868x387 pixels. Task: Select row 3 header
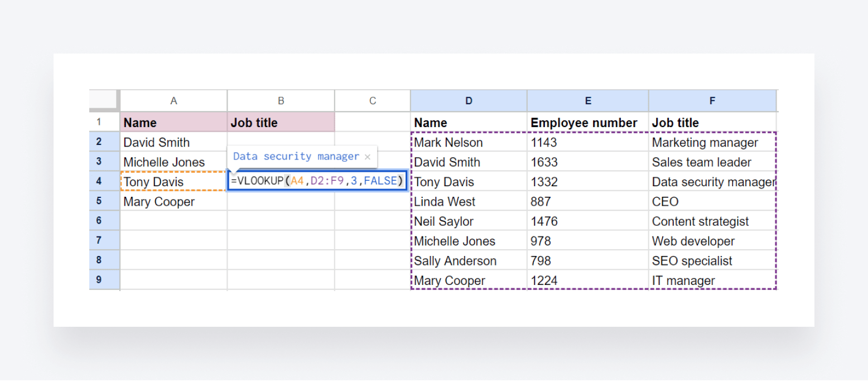[x=104, y=162]
